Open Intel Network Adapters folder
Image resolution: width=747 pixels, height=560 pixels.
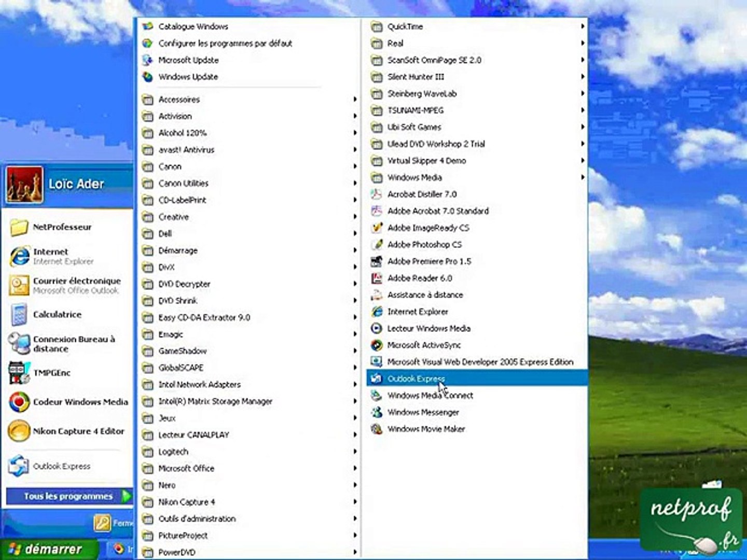[x=250, y=385]
